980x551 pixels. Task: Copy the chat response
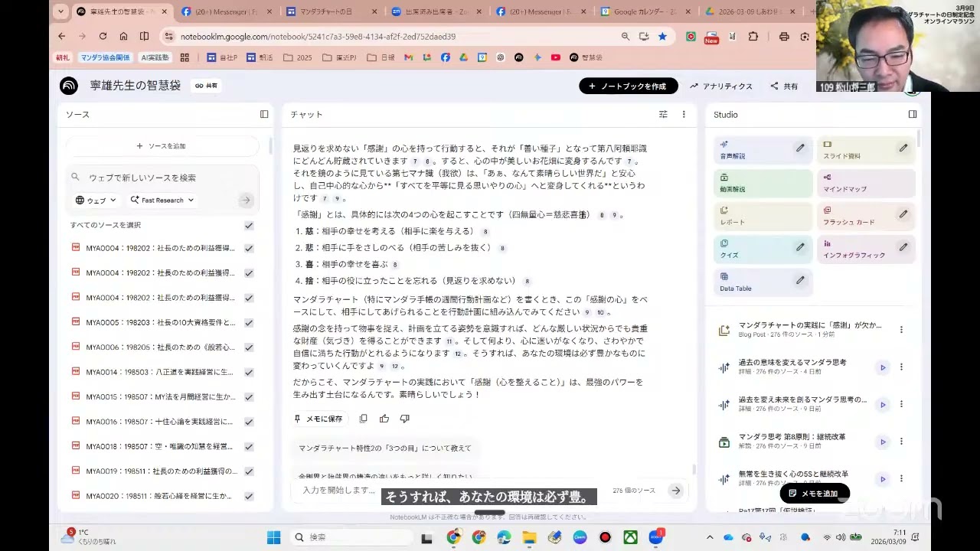(364, 419)
